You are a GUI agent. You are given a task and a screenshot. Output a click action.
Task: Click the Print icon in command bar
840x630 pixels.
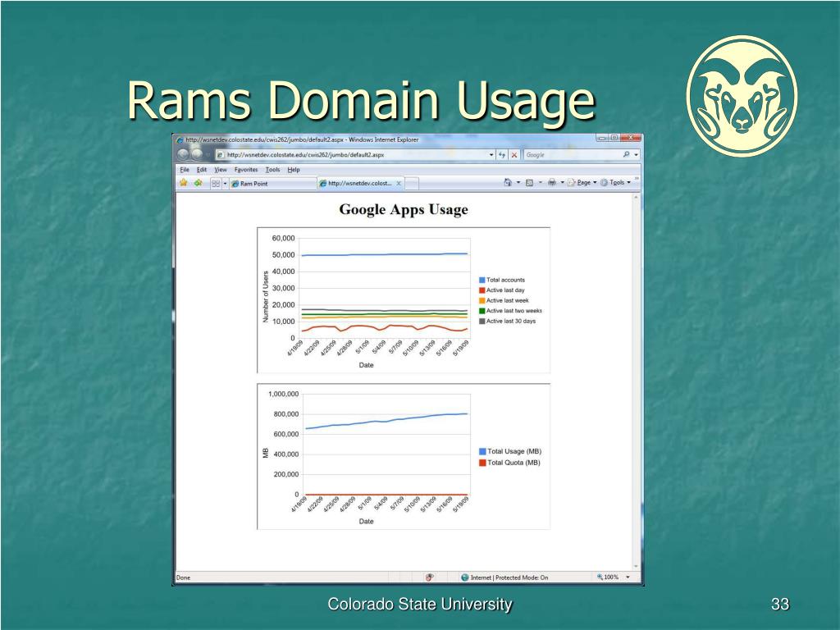point(552,183)
